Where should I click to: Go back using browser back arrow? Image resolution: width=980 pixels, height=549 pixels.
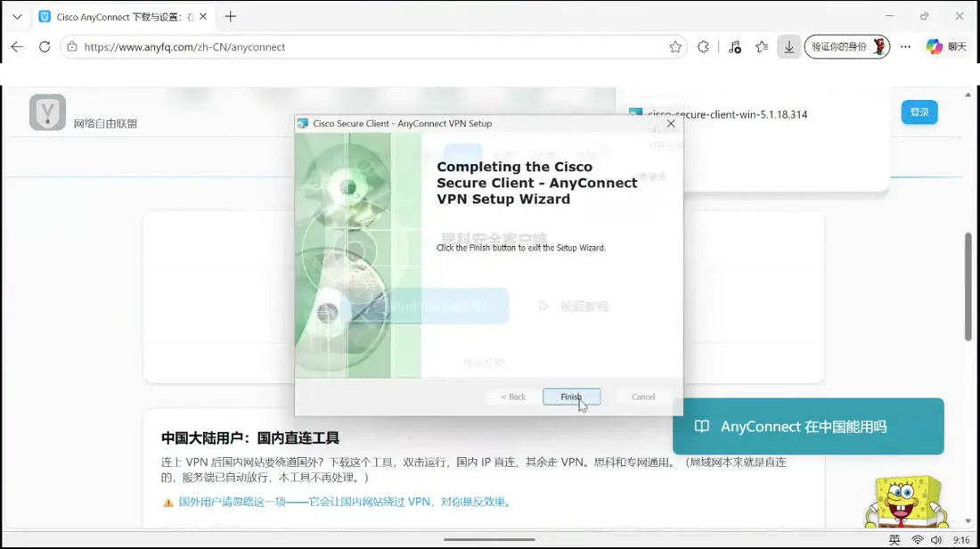click(x=18, y=47)
